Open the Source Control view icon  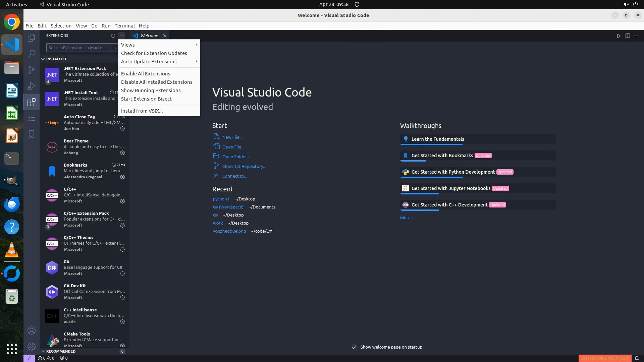[32, 70]
